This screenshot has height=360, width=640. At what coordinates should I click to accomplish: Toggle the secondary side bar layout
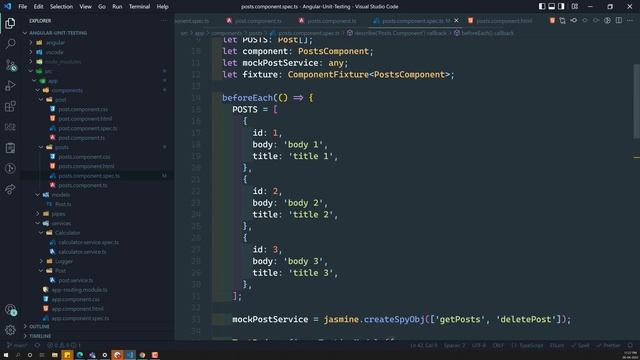point(562,7)
